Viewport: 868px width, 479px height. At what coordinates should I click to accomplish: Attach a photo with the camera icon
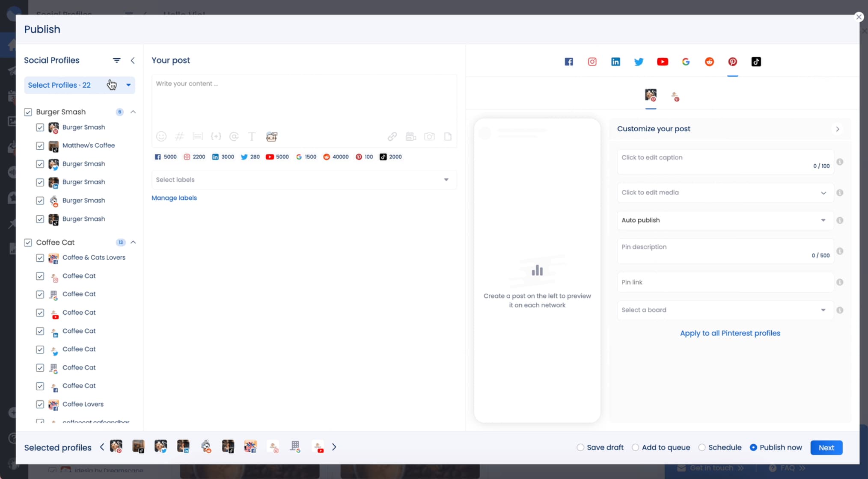click(x=430, y=136)
